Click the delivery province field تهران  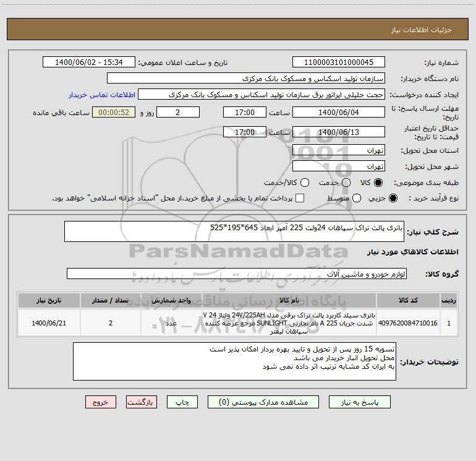tap(339, 150)
